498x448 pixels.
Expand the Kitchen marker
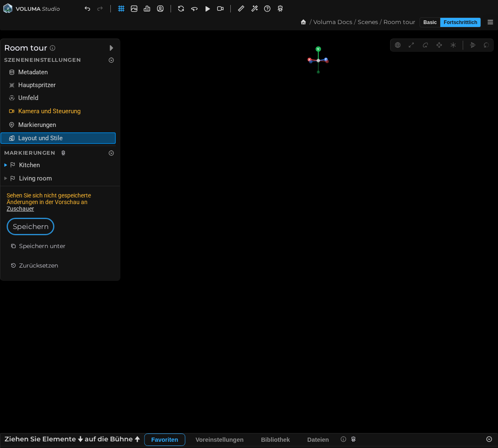(x=5, y=165)
